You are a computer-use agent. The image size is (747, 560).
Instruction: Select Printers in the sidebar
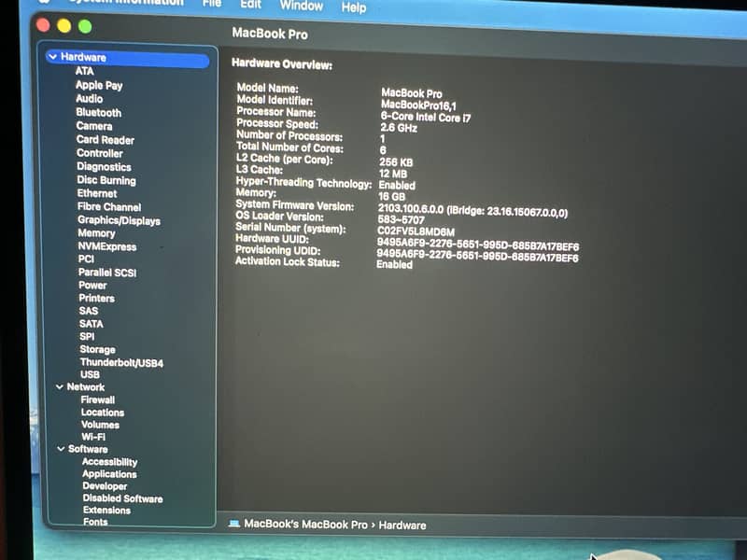click(97, 298)
